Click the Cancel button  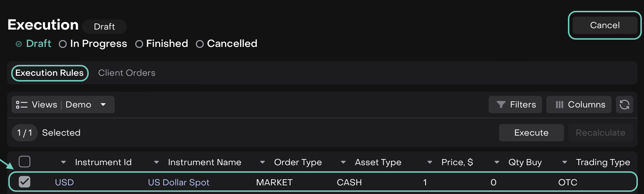pos(605,25)
